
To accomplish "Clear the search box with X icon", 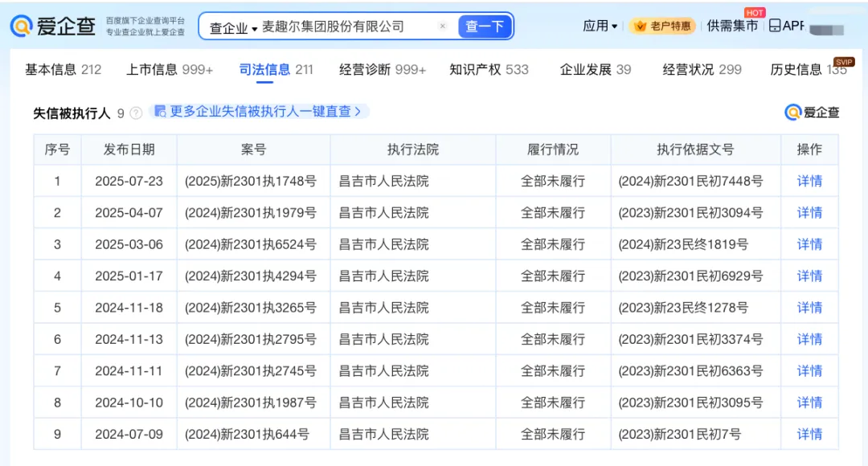I will pos(442,26).
